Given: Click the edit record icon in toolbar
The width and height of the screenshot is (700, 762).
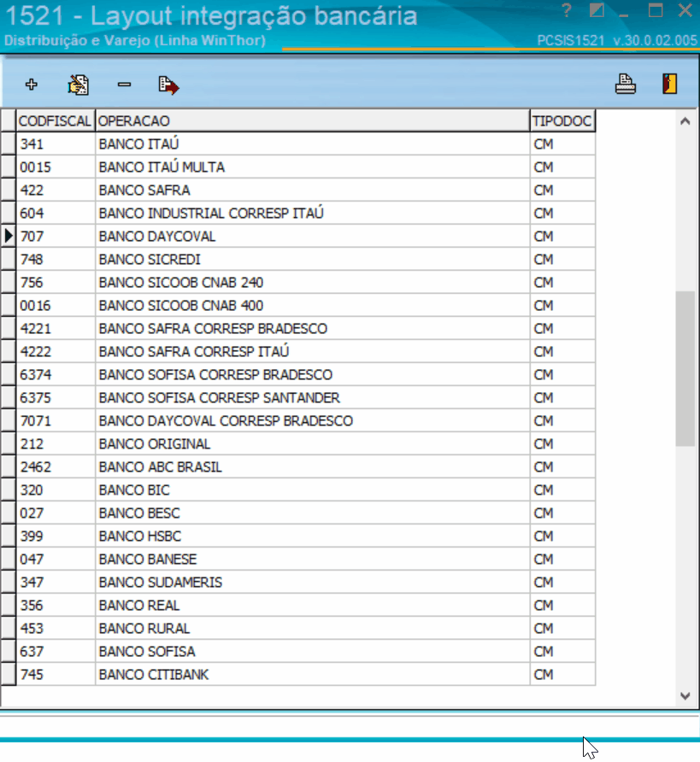Looking at the screenshot, I should (x=78, y=85).
